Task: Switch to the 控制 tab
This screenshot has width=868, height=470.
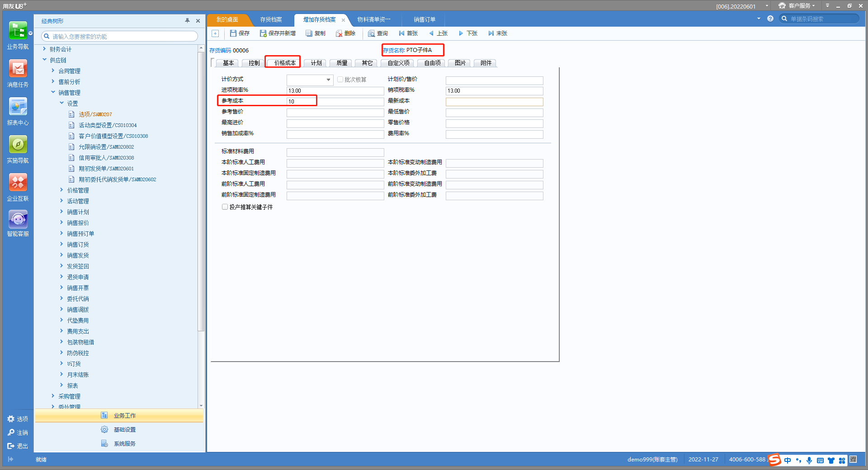Action: coord(254,63)
